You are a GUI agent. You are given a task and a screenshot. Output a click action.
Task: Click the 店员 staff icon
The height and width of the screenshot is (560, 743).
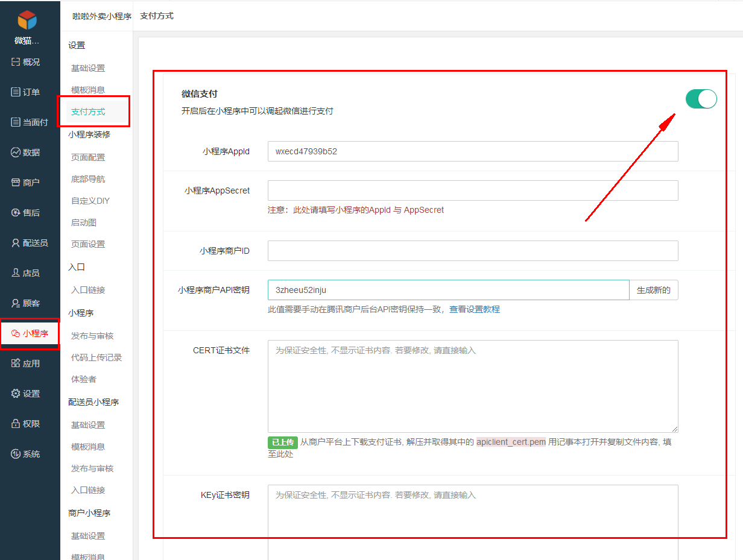click(16, 272)
